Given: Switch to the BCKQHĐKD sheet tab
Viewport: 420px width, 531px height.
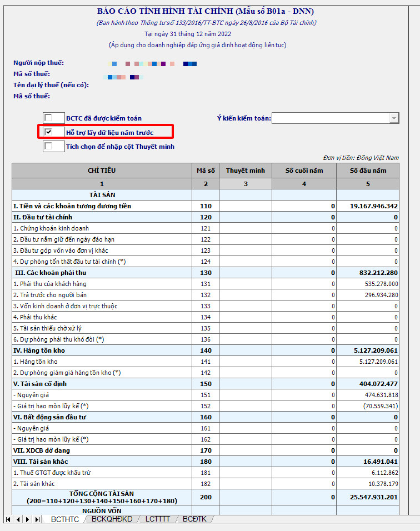Looking at the screenshot, I should point(112,519).
